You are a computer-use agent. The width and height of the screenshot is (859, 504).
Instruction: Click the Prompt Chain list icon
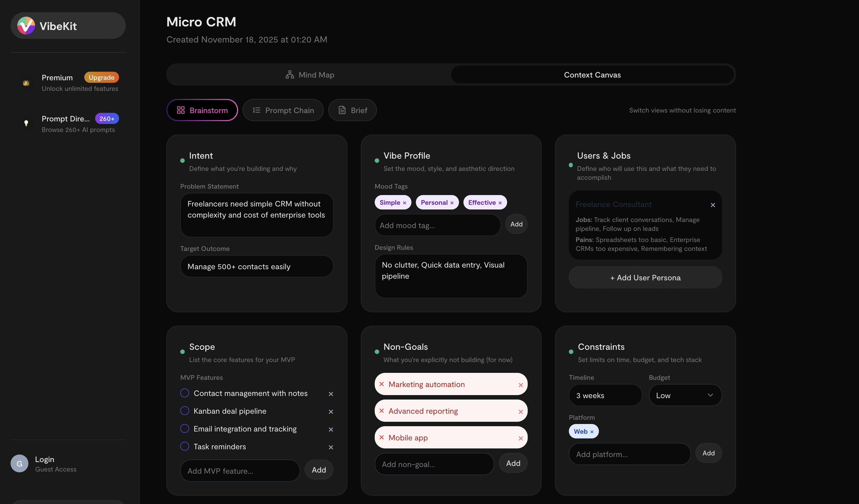click(256, 110)
